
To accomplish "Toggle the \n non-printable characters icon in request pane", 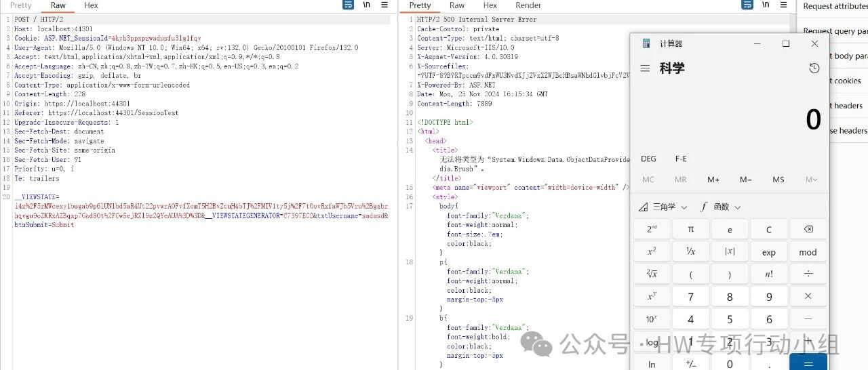I will tap(367, 5).
